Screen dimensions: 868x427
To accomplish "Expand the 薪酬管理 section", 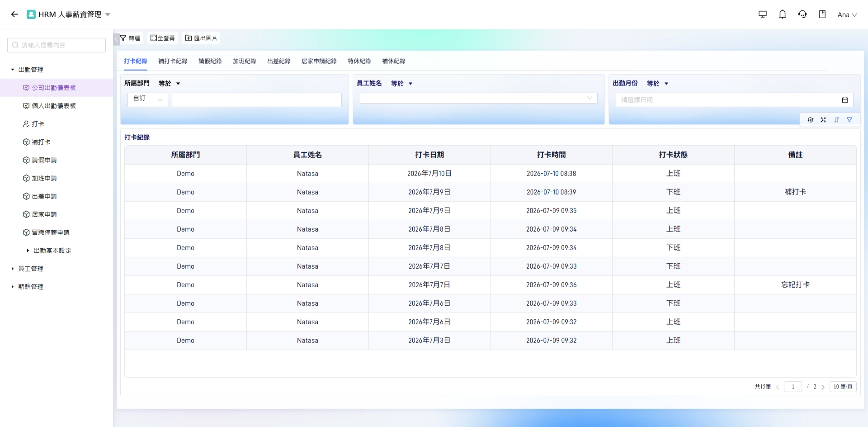I will (13, 287).
